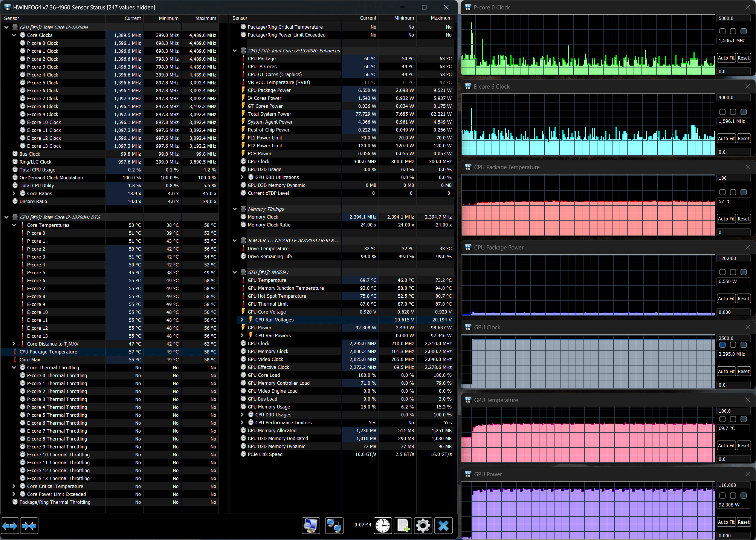Toggle third checkbox in CPU Package Power graph
Screen dimensions: 756x540
point(743,272)
